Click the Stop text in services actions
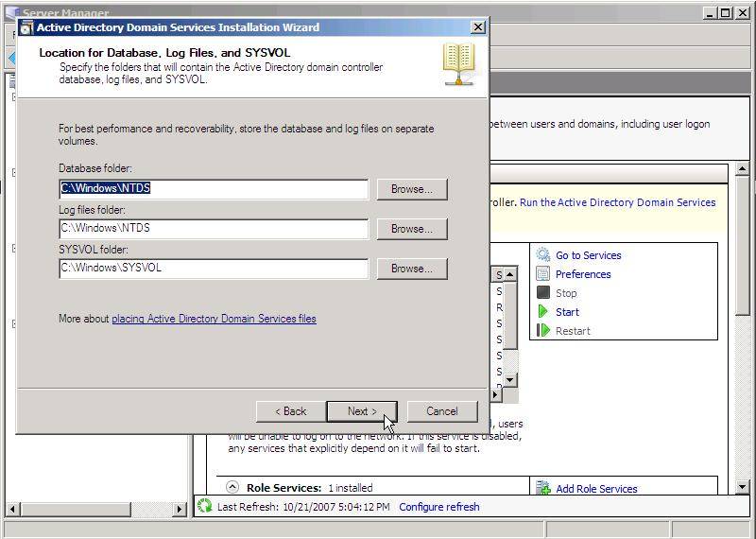The width and height of the screenshot is (756, 539). [x=566, y=293]
